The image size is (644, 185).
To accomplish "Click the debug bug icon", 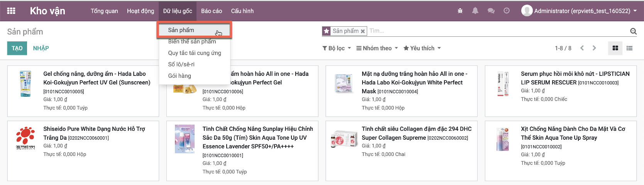I will (x=460, y=11).
